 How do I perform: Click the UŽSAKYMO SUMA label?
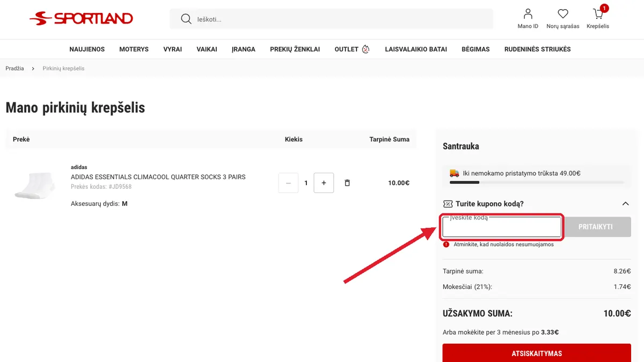478,314
